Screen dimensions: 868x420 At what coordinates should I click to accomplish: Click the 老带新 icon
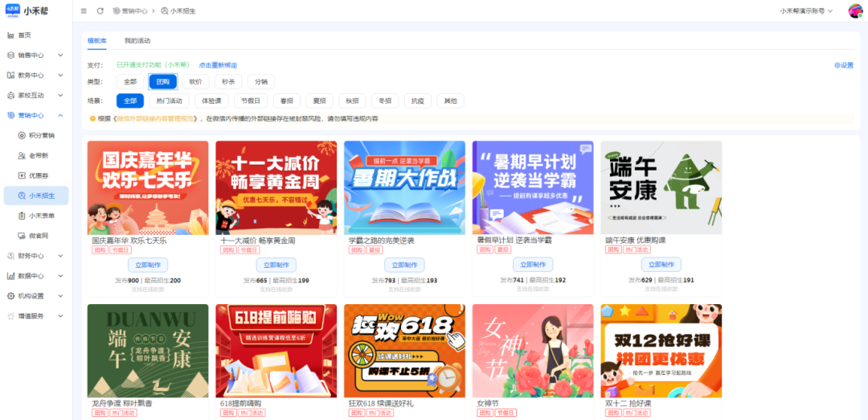click(22, 156)
